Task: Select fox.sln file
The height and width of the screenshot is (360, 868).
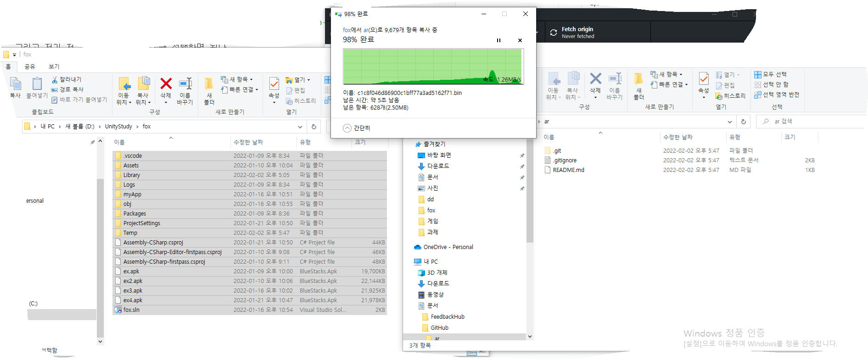Action: coord(250,310)
